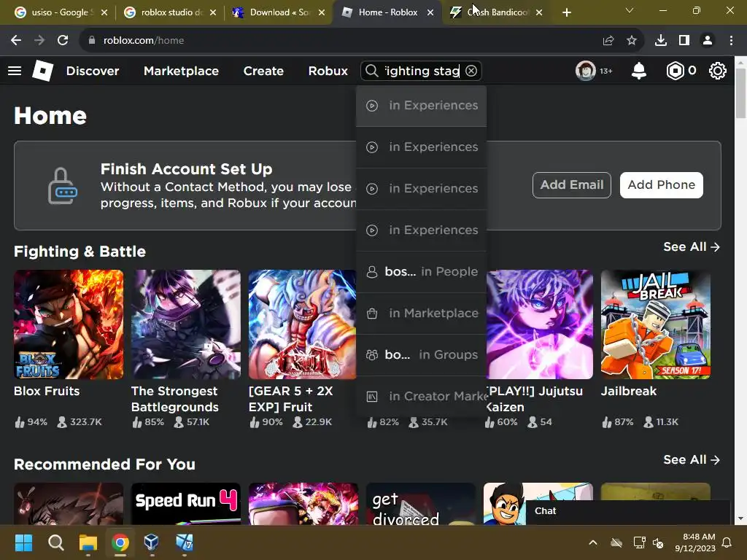
Task: Select the 'in People' search suggestion
Action: click(421, 272)
